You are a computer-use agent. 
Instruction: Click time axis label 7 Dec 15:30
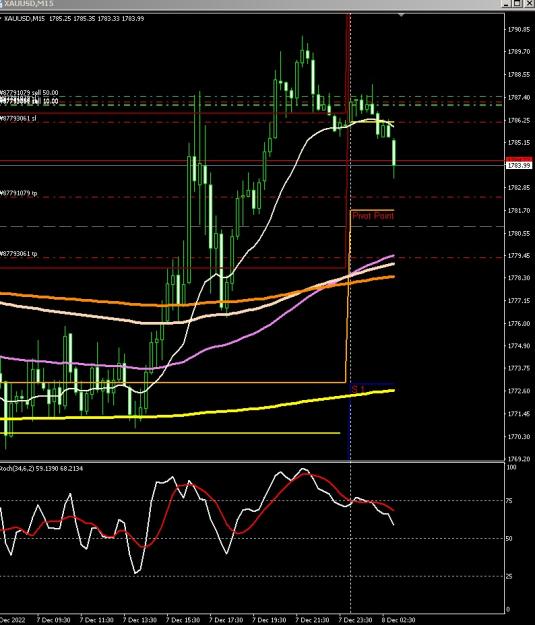tap(183, 620)
